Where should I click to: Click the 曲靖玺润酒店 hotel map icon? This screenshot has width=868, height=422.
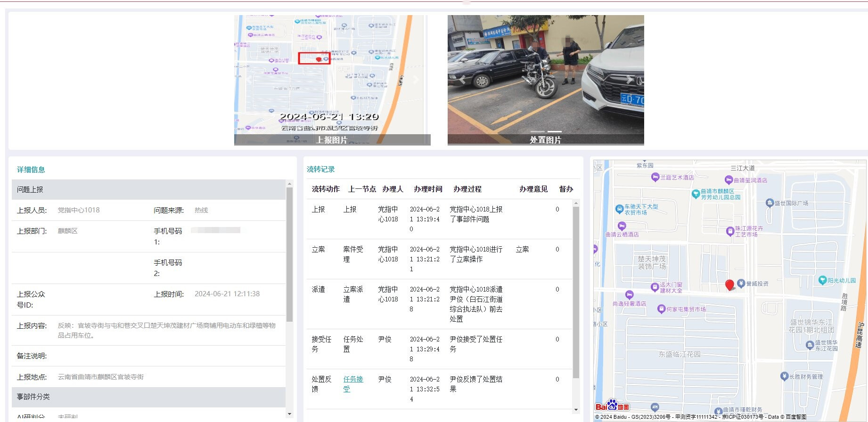pyautogui.click(x=729, y=180)
